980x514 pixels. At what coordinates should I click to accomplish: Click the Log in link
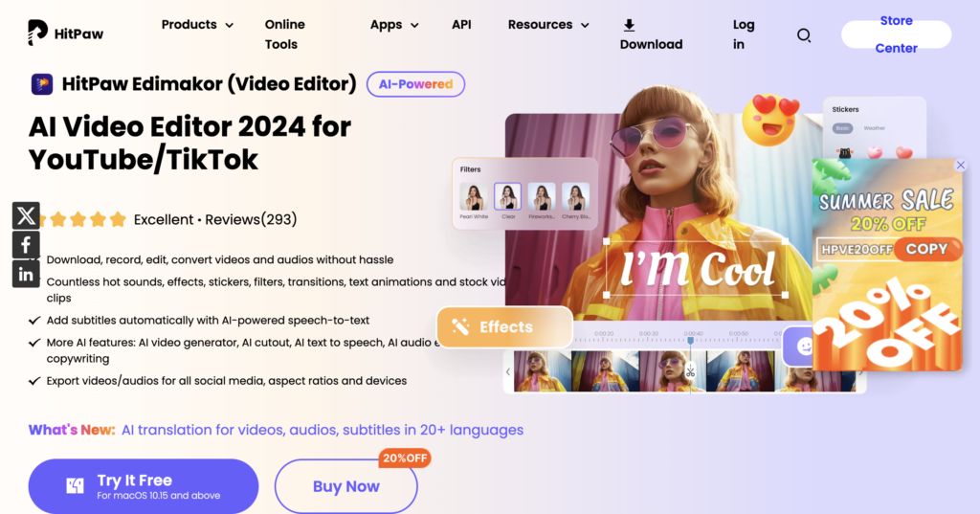743,34
